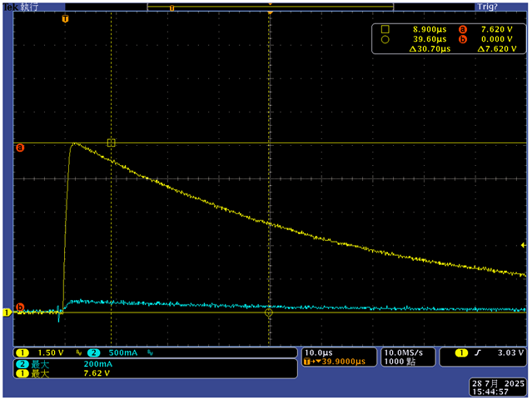
Task: Click the 3.03 V trigger level readout
Action: [510, 352]
